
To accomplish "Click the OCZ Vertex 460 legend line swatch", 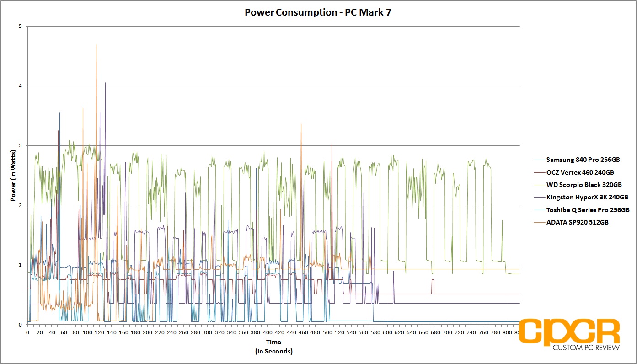I will [539, 172].
